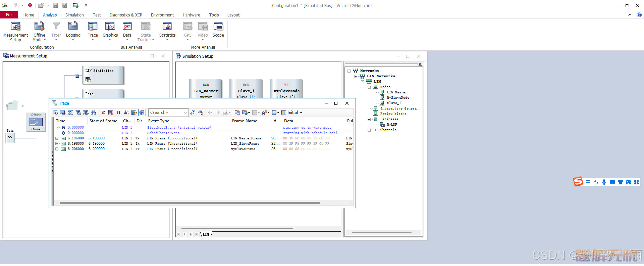644x266 pixels.
Task: Collapse the Networks tree node
Action: point(349,71)
